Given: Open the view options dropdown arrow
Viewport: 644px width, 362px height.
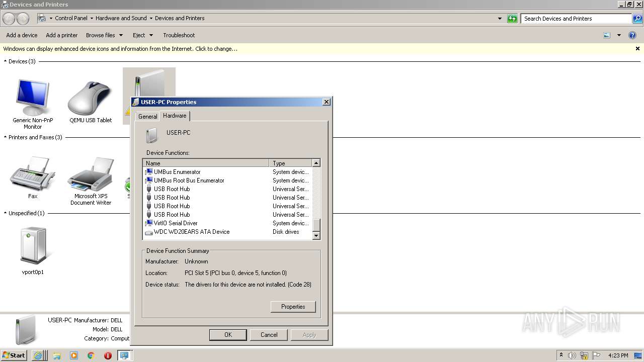Looking at the screenshot, I should click(x=619, y=35).
